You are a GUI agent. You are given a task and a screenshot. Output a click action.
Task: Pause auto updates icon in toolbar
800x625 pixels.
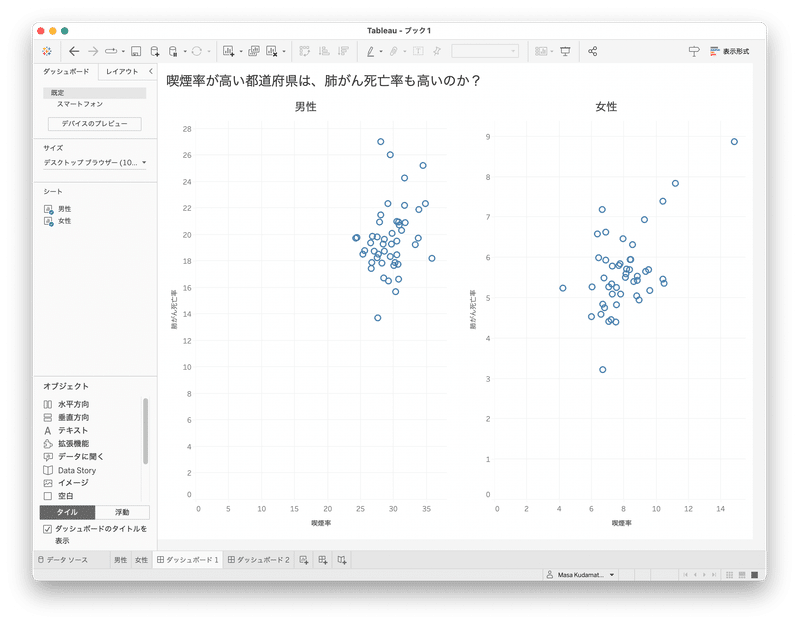click(x=173, y=51)
